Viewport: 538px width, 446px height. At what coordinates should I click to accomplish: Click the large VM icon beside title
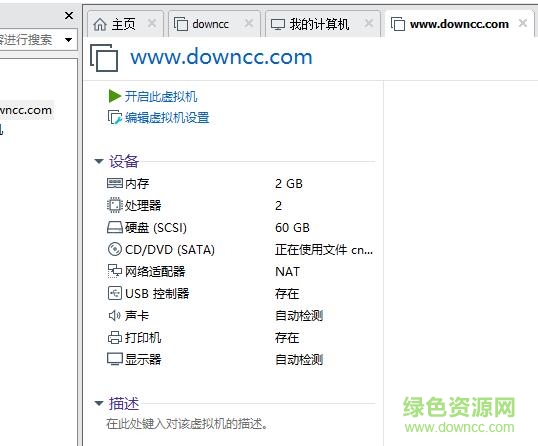pos(104,58)
